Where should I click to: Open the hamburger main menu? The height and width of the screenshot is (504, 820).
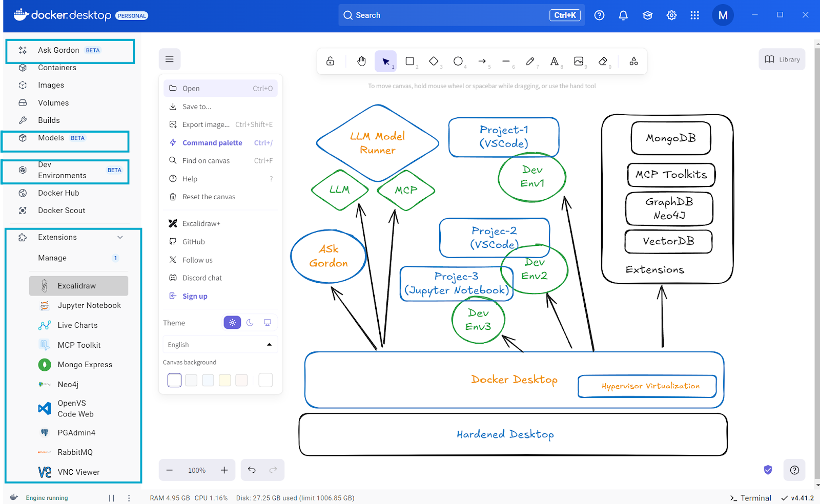169,59
